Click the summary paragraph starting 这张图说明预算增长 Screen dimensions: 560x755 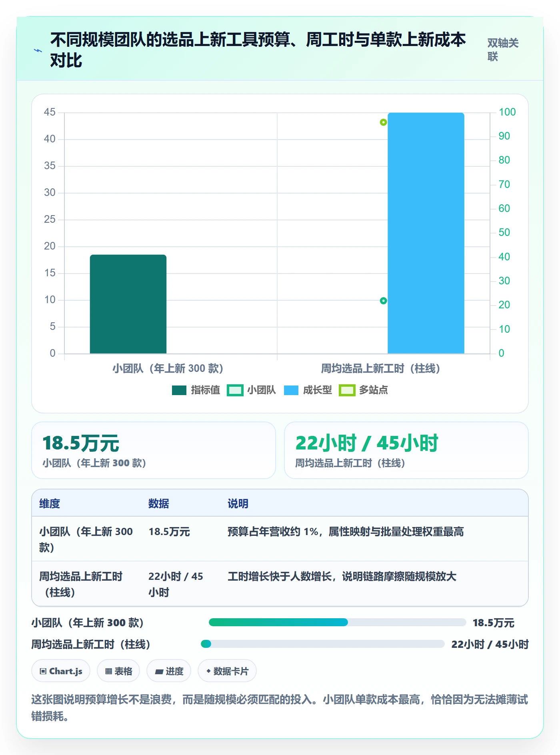pos(280,708)
